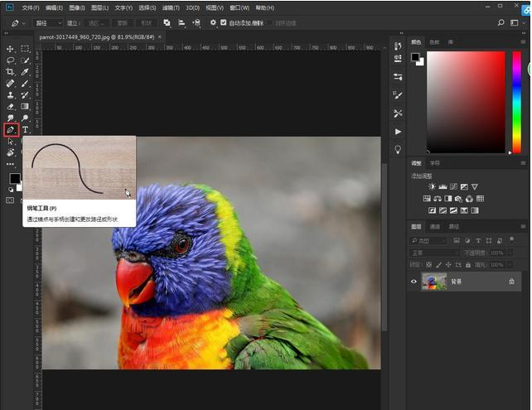Switch to the 通道 tab
The width and height of the screenshot is (532, 410).
(435, 226)
